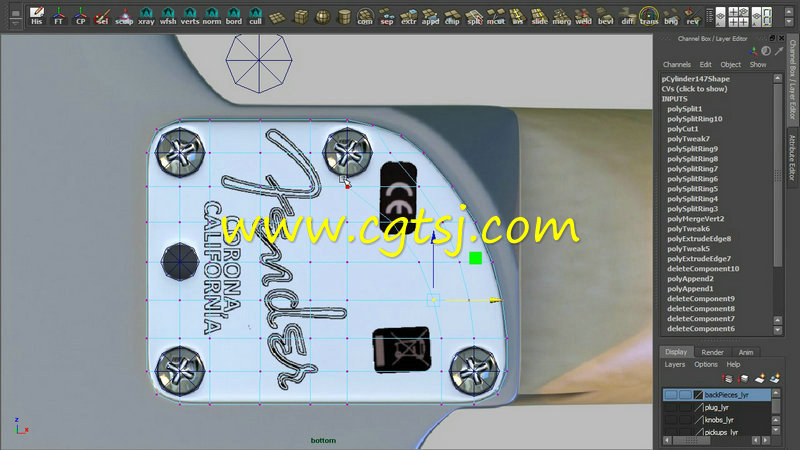Create a polygon cube from the shelf
This screenshot has width=800, height=450.
[x=301, y=16]
